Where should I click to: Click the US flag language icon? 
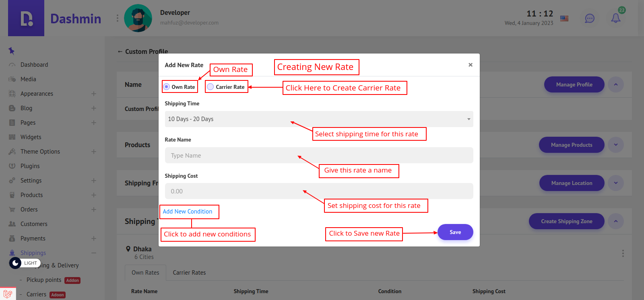click(x=564, y=18)
